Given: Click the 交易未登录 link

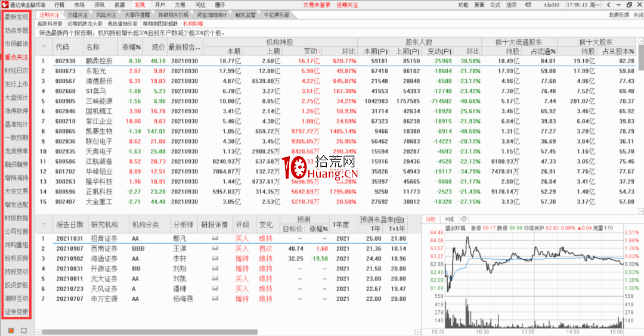Looking at the screenshot, I should (317, 5).
